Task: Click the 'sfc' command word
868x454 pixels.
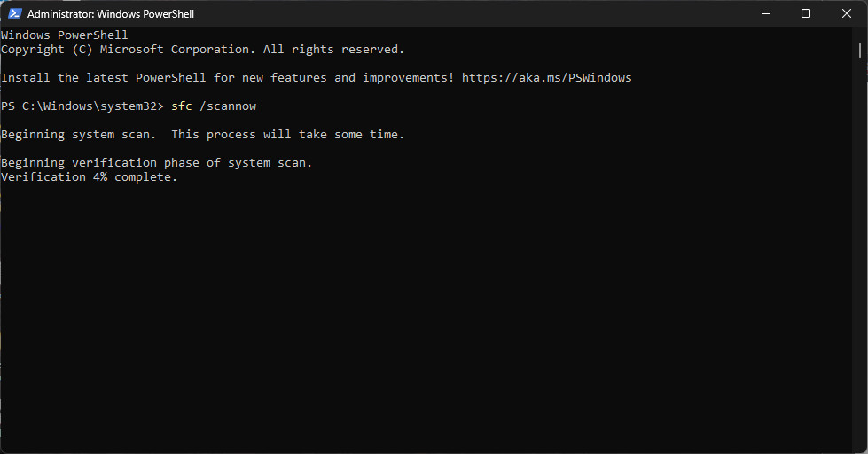Action: pyautogui.click(x=182, y=106)
